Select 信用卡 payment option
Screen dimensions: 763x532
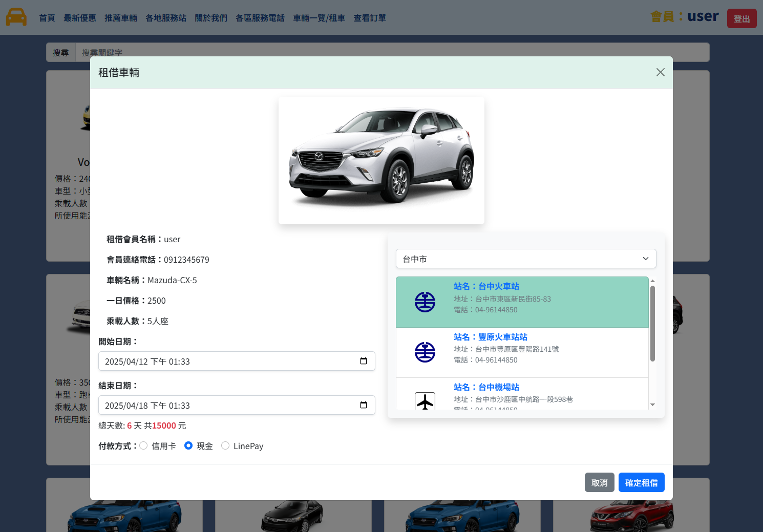pos(143,445)
